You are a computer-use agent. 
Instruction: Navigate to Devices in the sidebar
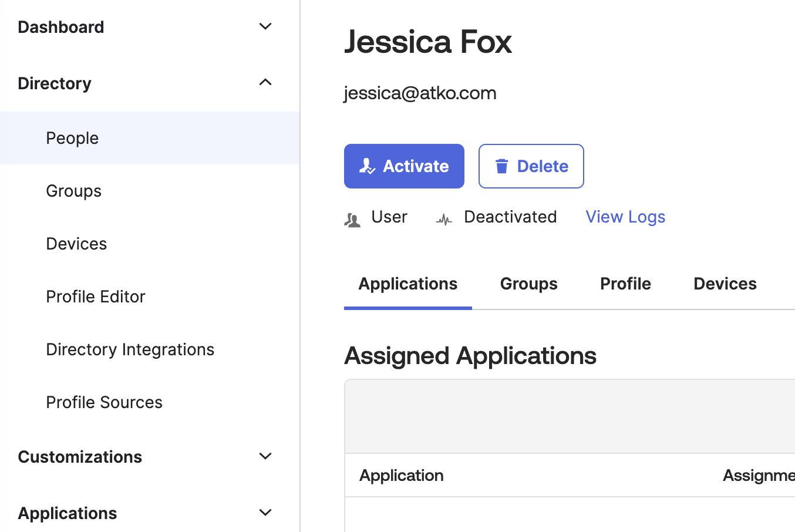point(76,244)
